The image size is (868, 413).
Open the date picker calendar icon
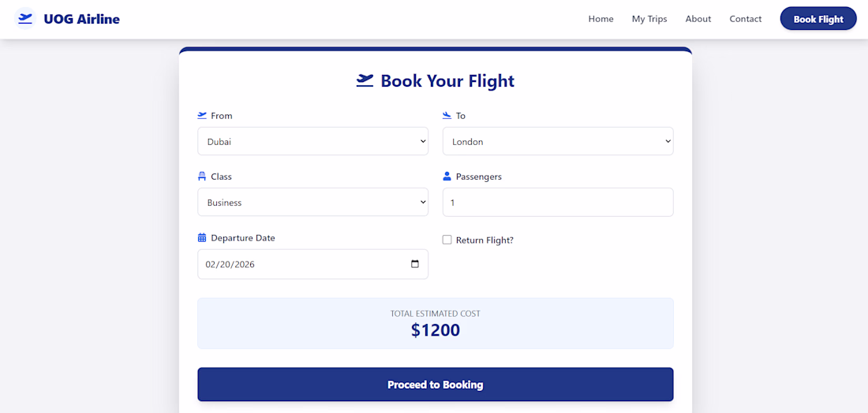[415, 264]
